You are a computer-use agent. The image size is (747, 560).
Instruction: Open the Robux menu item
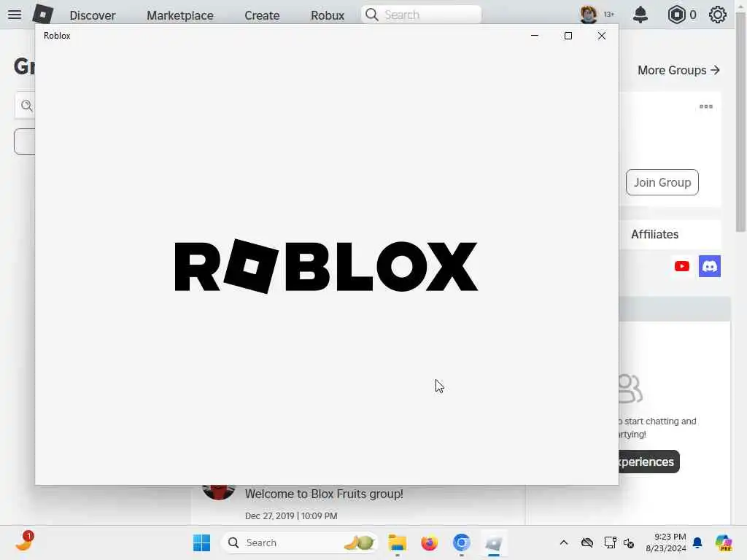coord(328,15)
